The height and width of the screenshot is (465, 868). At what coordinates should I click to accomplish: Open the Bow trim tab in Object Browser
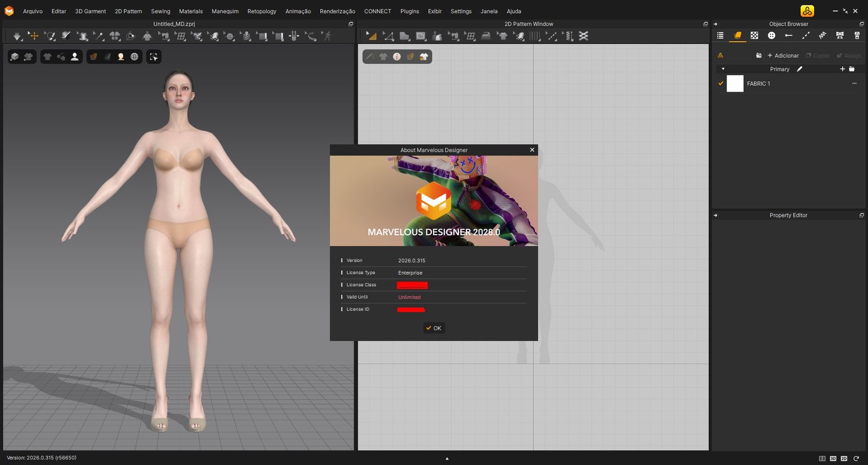pyautogui.click(x=840, y=35)
